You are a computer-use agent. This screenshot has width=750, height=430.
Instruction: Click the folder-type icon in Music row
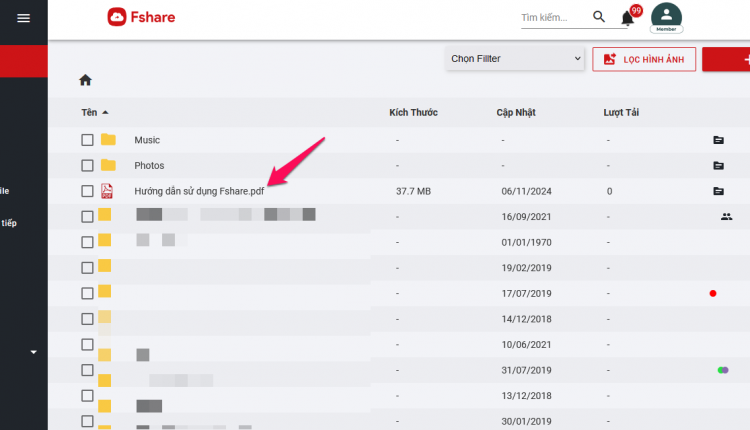pyautogui.click(x=718, y=140)
